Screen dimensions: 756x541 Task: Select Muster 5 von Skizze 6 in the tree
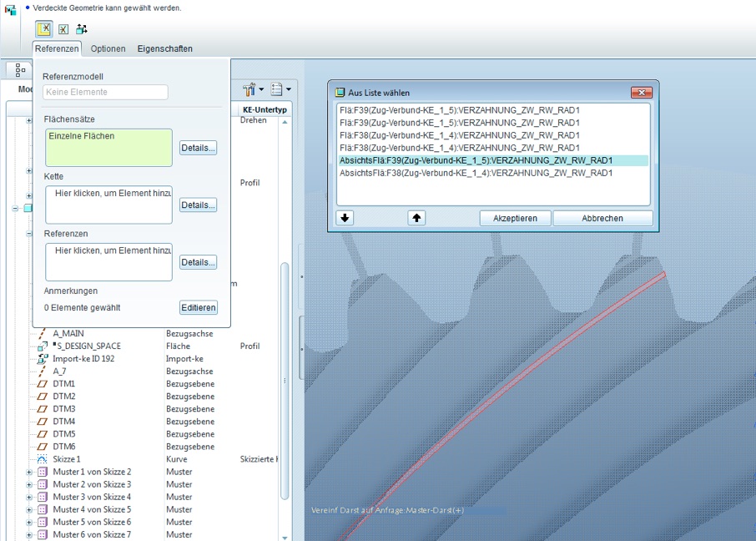(92, 522)
